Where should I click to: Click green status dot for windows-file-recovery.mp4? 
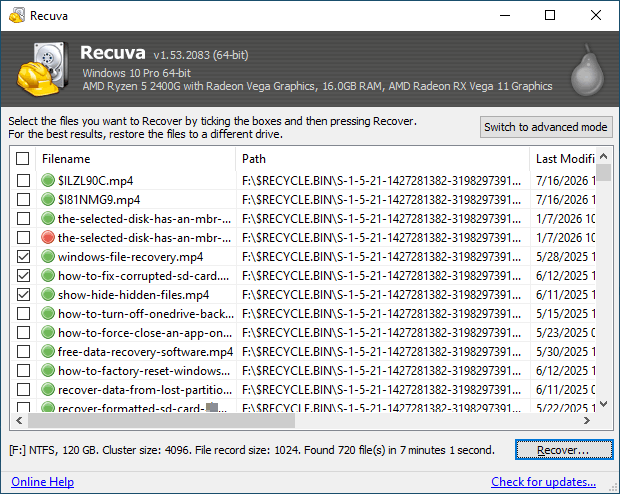click(x=48, y=256)
